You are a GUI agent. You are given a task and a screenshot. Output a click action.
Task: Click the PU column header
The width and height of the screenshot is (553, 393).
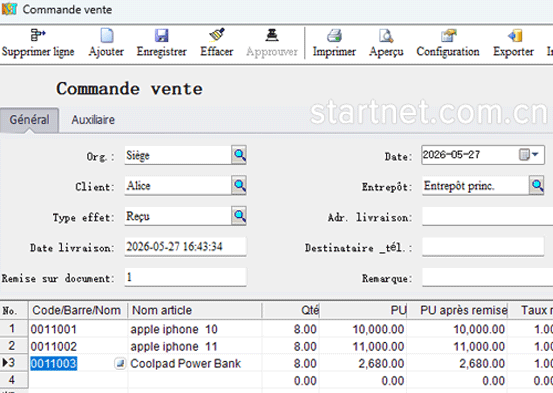(x=364, y=310)
